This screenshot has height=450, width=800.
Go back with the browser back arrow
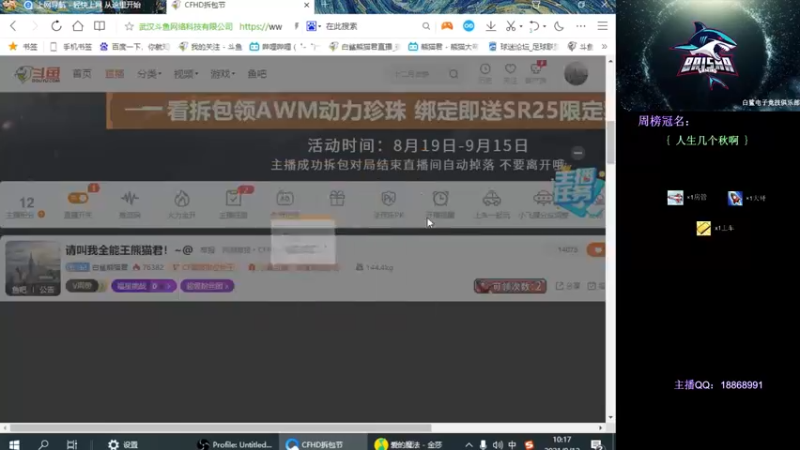coord(13,26)
